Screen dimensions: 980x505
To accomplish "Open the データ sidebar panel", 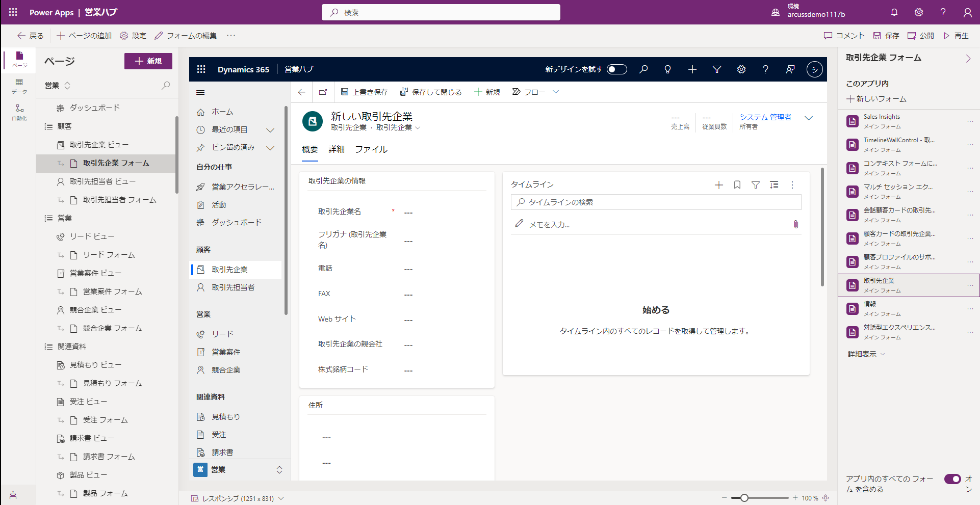I will pyautogui.click(x=19, y=86).
